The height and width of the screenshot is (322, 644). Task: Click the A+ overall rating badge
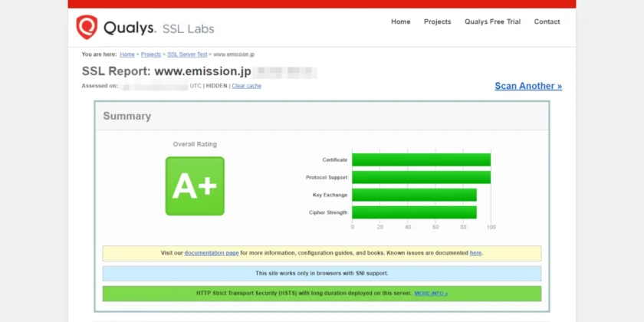(x=195, y=186)
